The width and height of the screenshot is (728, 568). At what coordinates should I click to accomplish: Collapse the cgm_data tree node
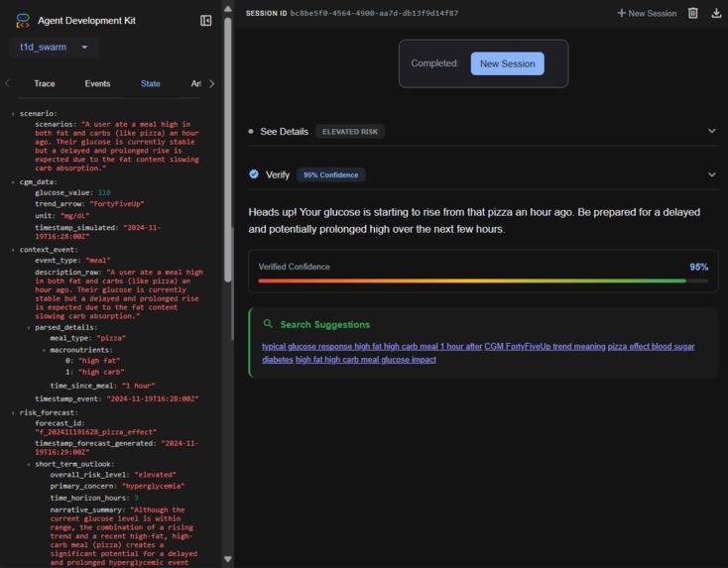tap(13, 182)
